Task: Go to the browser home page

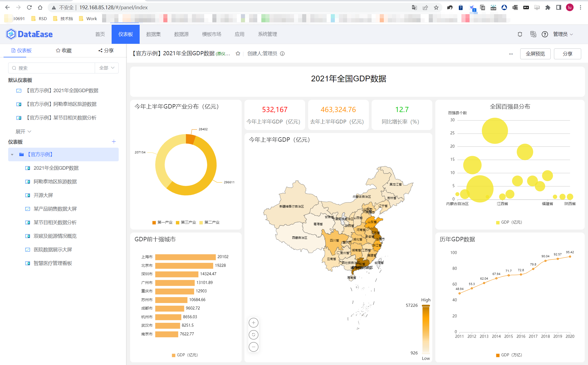Action: (x=40, y=7)
